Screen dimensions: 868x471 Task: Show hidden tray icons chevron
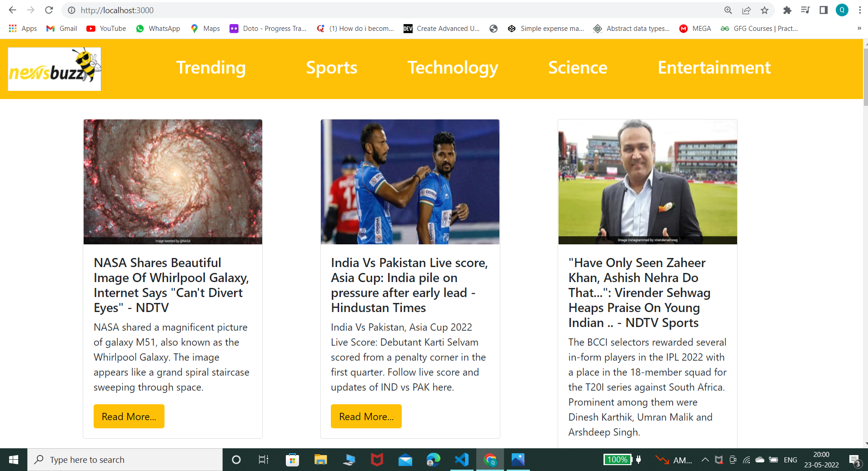pyautogui.click(x=705, y=460)
